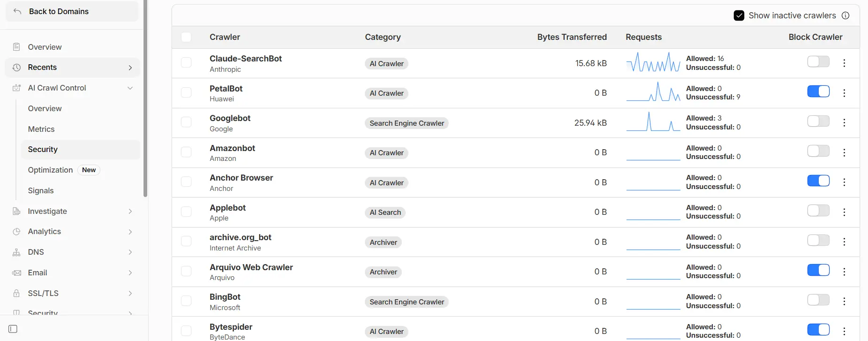
Task: Open the three-dot menu for Googlebot
Action: [844, 122]
